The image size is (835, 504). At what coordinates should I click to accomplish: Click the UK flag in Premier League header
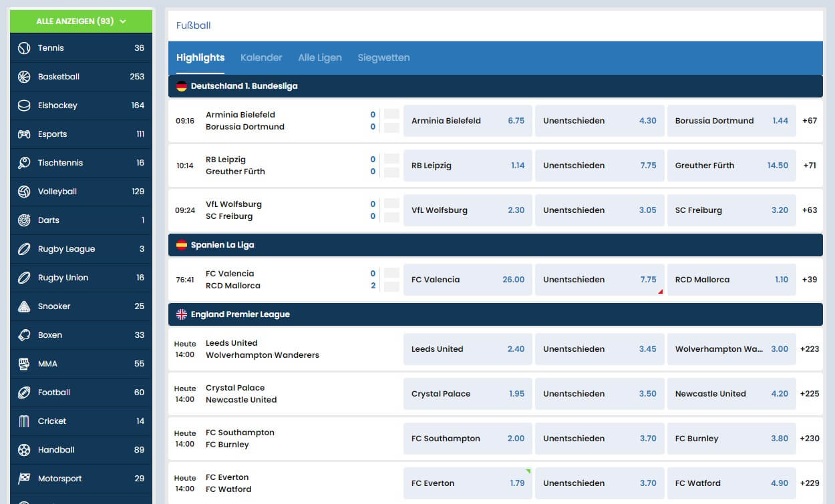(x=182, y=314)
